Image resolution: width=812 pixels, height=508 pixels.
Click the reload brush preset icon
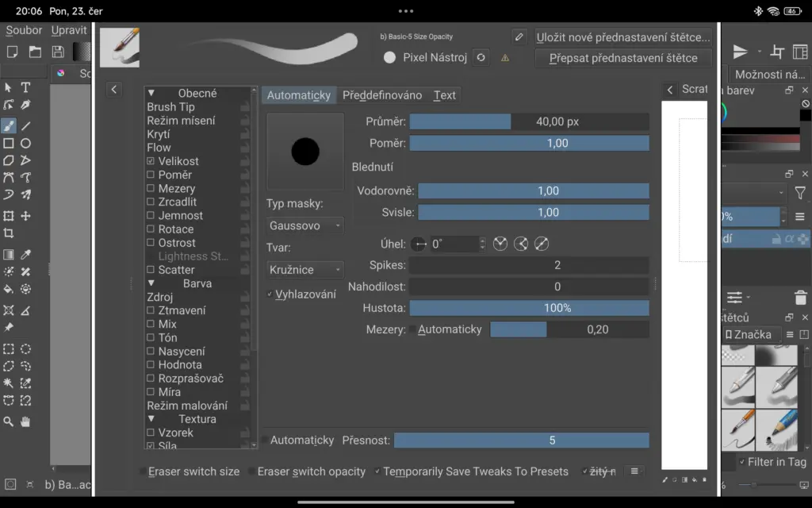click(481, 57)
